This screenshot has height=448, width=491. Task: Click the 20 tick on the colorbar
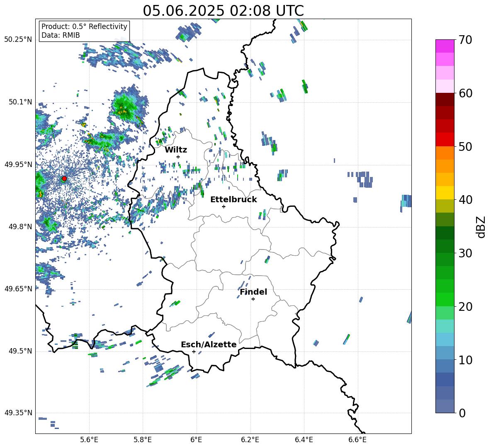465,306
